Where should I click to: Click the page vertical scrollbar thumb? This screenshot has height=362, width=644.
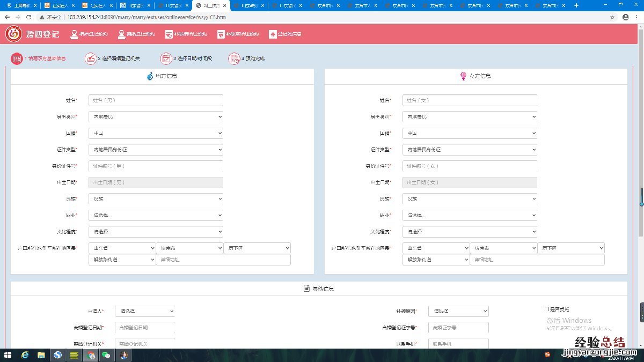click(641, 197)
